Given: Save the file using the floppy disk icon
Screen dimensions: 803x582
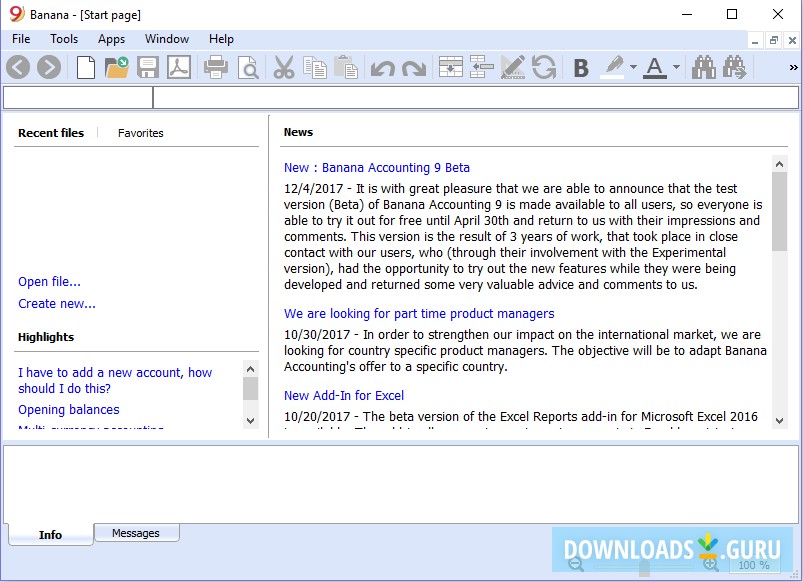Looking at the screenshot, I should [x=148, y=67].
